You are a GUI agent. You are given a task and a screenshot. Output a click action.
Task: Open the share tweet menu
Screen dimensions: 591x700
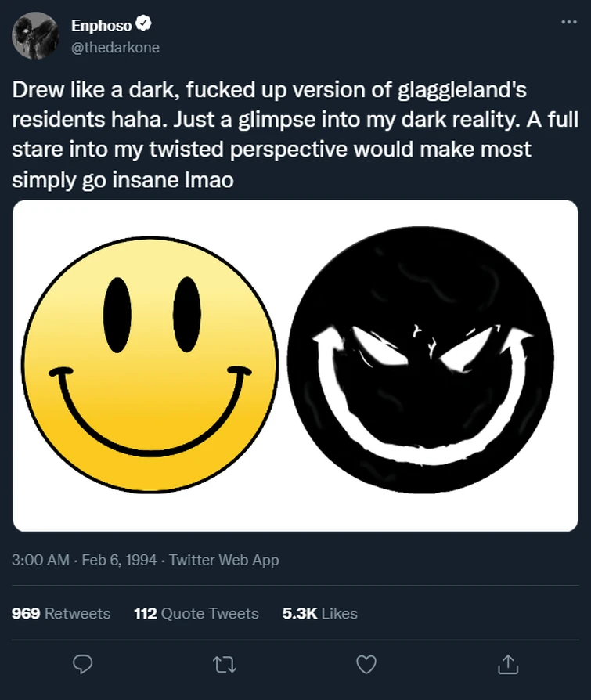pos(507,664)
